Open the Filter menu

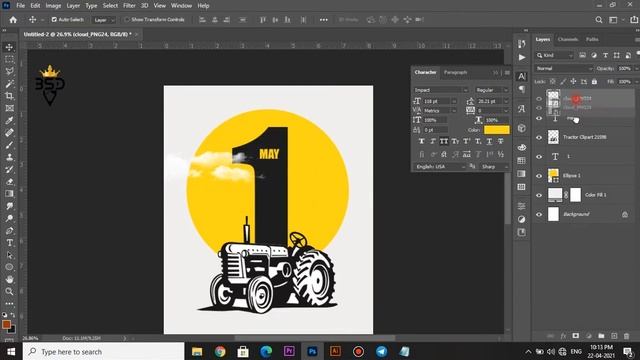click(129, 6)
